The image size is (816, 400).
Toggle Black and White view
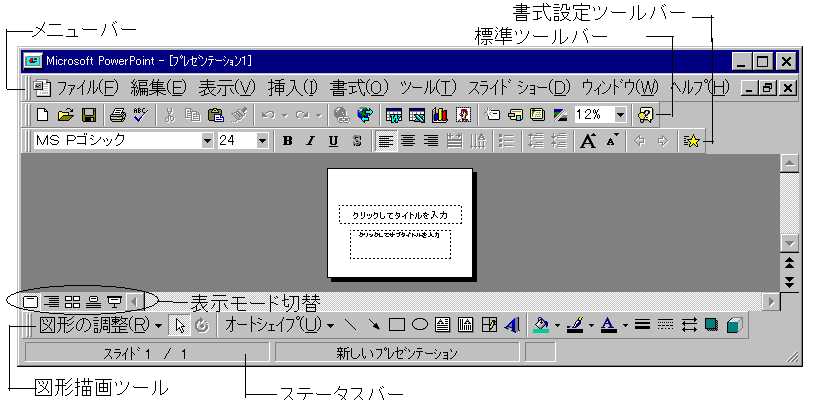coord(560,115)
